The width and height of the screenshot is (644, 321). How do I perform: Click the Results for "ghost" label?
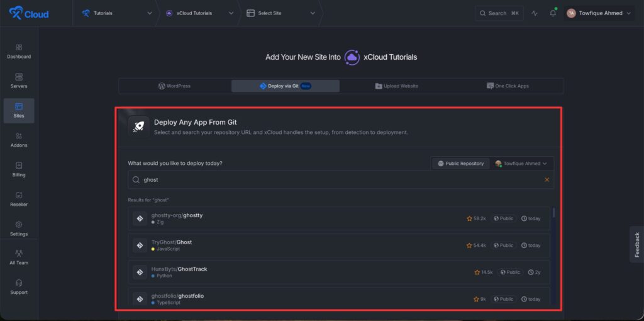pyautogui.click(x=148, y=200)
